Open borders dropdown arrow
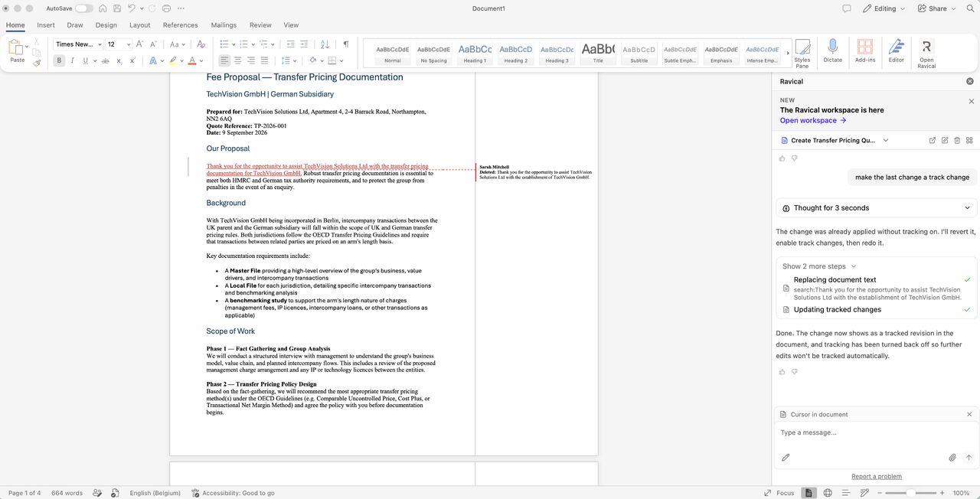Screen dimensions: 980x499 (341, 60)
